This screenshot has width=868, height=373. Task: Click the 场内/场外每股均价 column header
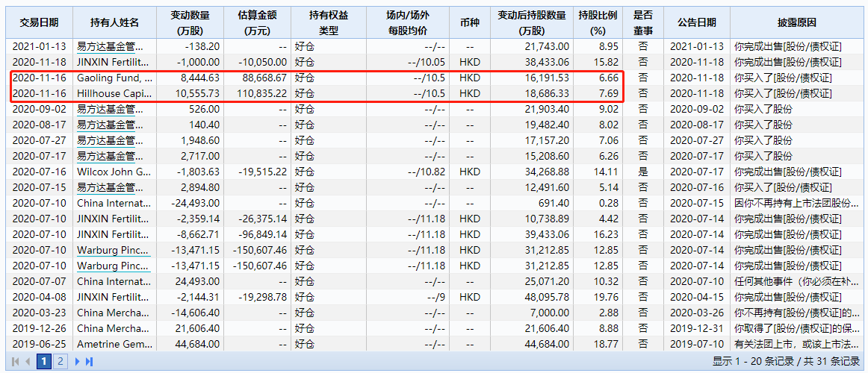tap(408, 22)
